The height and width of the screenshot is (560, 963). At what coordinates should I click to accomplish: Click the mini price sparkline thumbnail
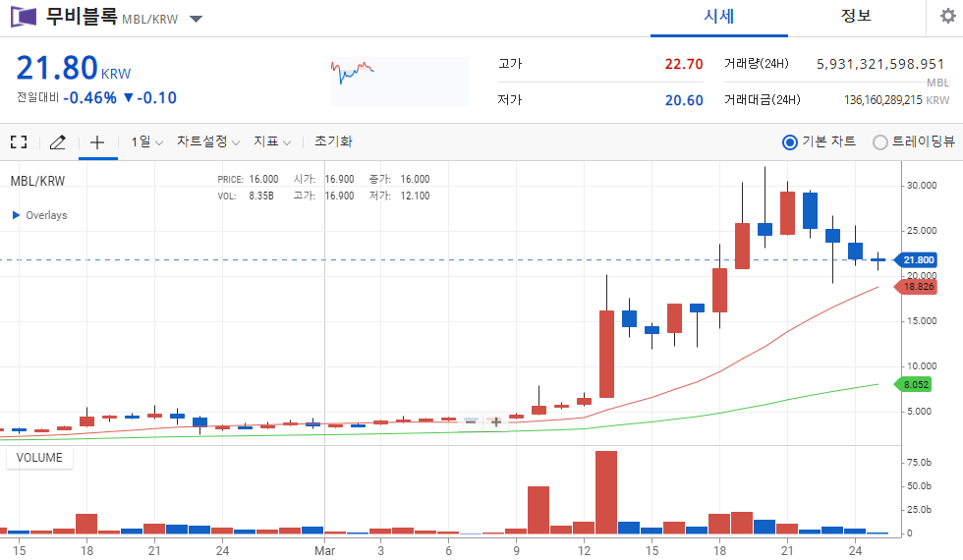click(x=400, y=81)
